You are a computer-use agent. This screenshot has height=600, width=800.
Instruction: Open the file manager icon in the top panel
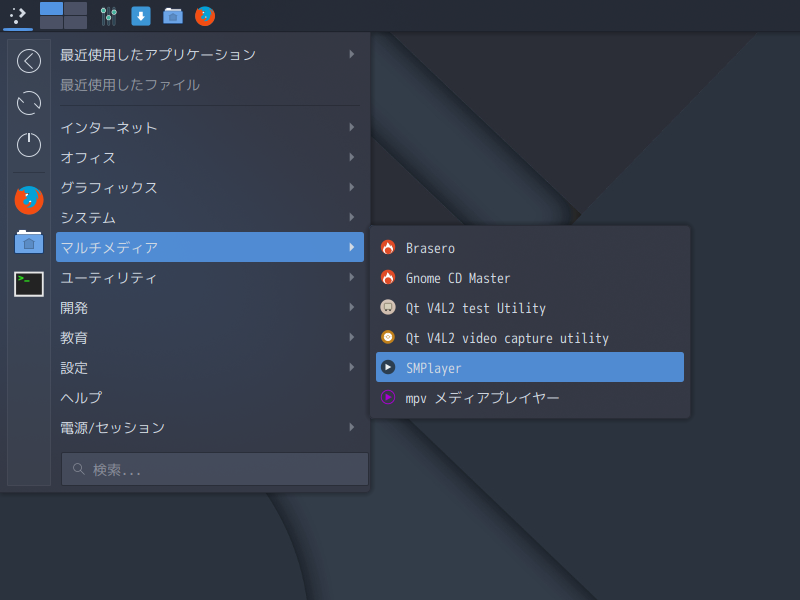173,16
